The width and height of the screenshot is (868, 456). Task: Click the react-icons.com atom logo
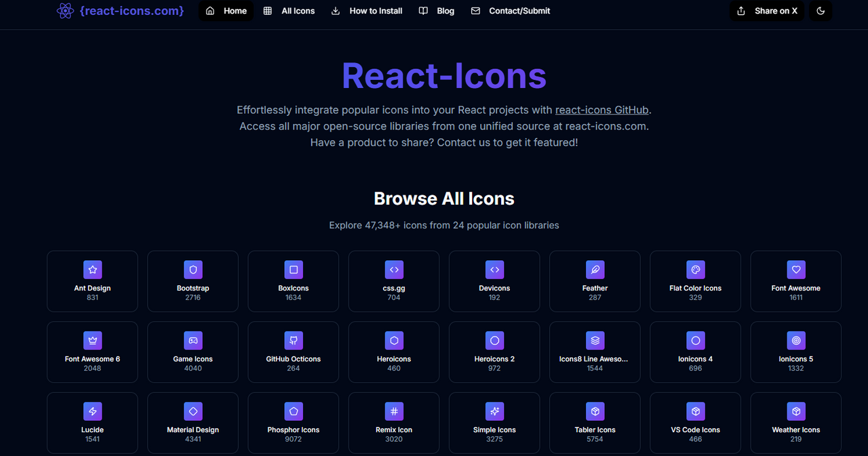coord(65,11)
